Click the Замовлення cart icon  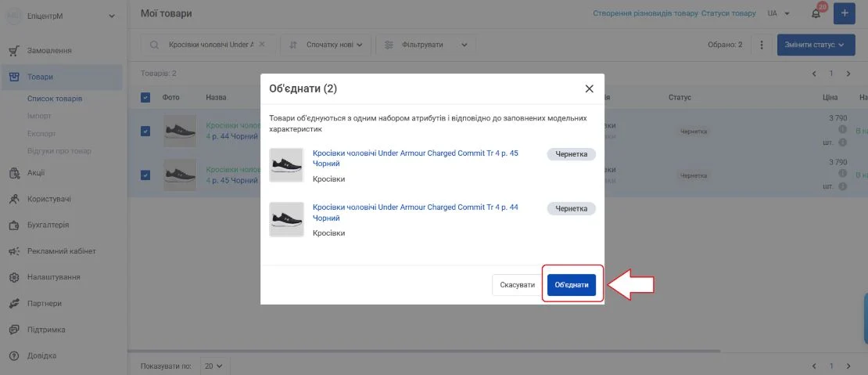14,51
